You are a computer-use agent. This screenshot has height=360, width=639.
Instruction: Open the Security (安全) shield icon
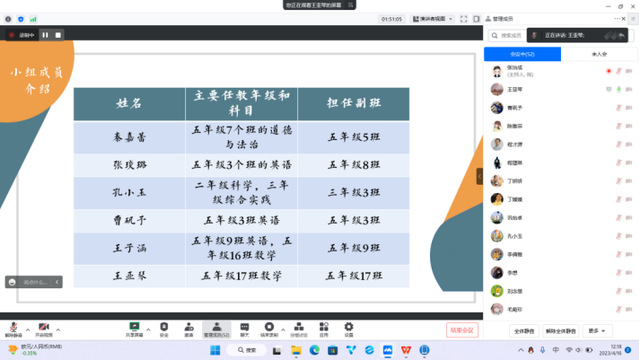click(x=164, y=329)
